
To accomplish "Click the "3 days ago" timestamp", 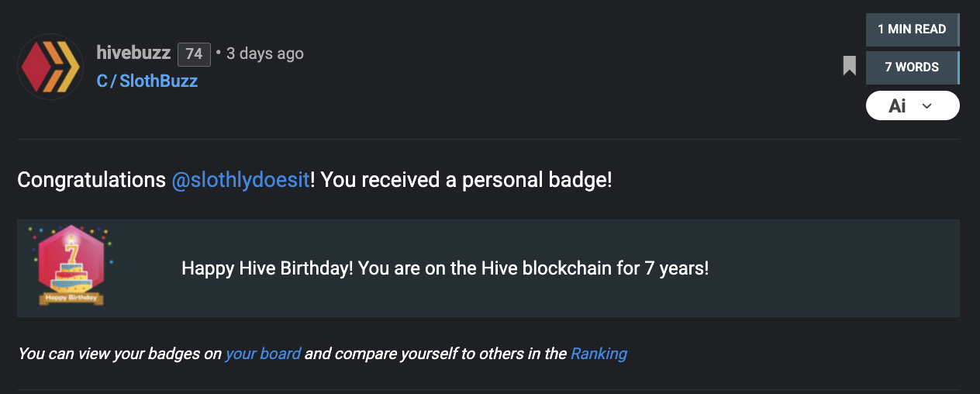I will (265, 54).
